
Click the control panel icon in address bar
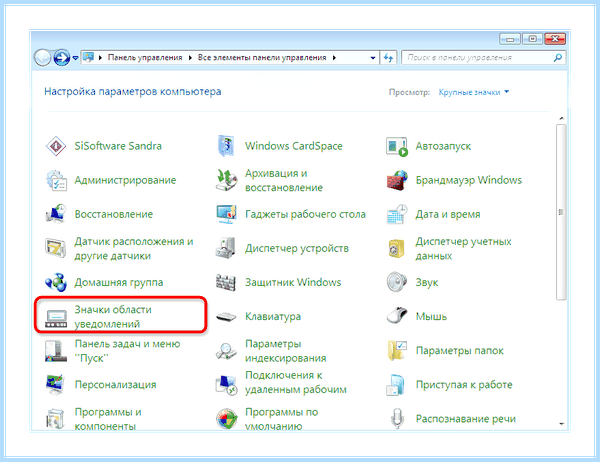click(x=89, y=58)
